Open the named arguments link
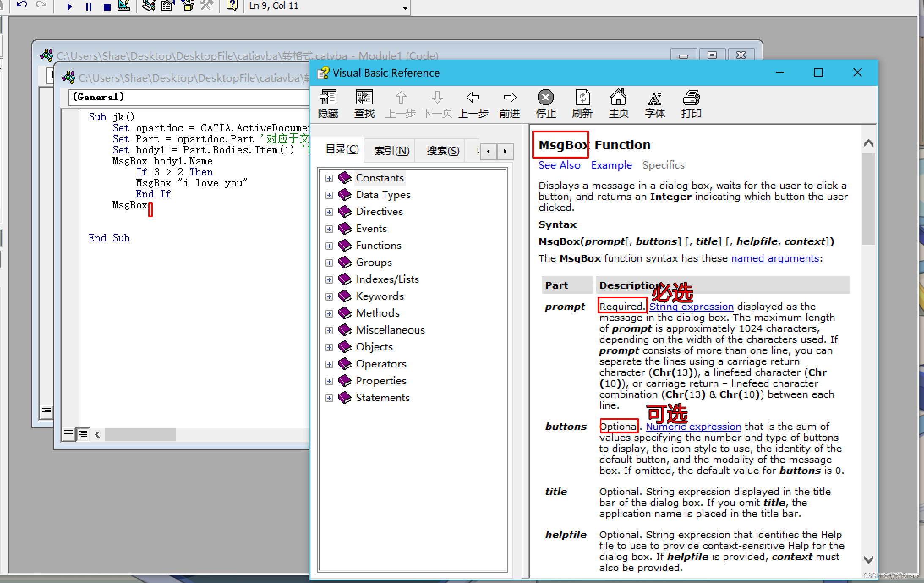Viewport: 924px width, 583px height. (x=775, y=258)
